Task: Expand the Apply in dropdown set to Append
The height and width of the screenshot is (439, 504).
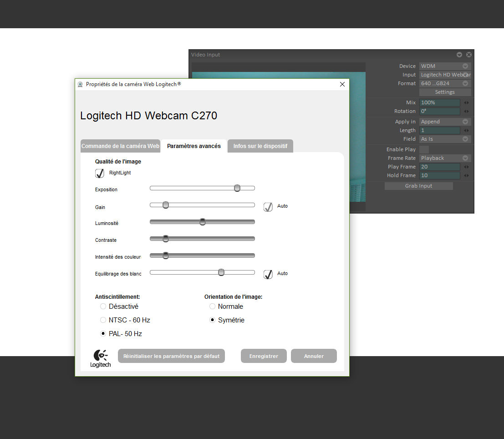Action: click(445, 122)
